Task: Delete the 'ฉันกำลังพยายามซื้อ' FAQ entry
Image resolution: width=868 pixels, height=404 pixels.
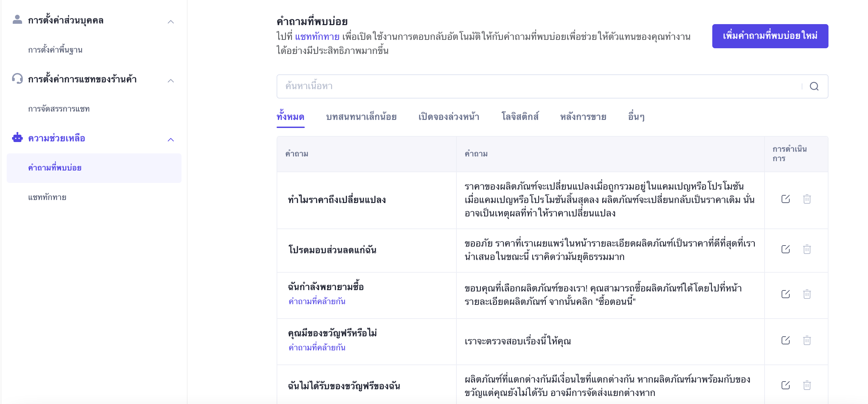Action: (806, 294)
